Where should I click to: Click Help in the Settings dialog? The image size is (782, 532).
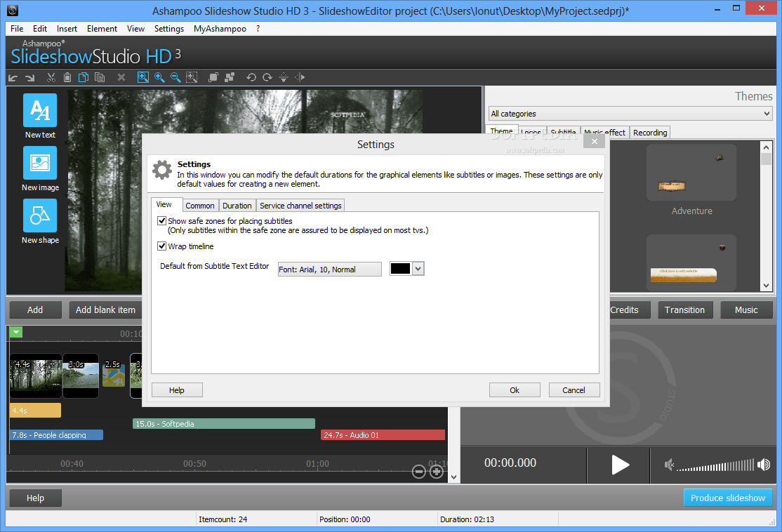[177, 390]
